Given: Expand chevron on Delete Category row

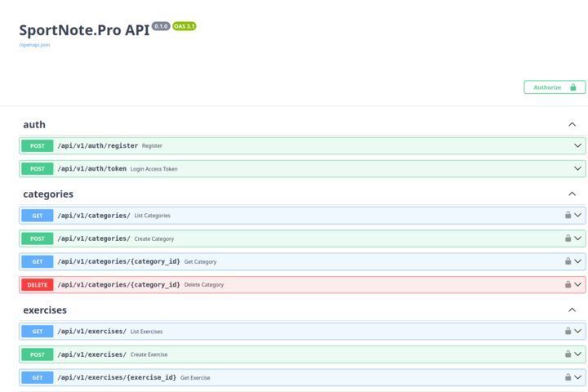Looking at the screenshot, I should coord(577,285).
